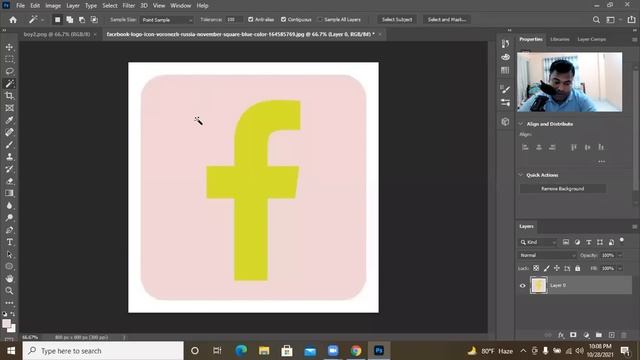
Task: Select the Hand tool
Action: click(9, 279)
